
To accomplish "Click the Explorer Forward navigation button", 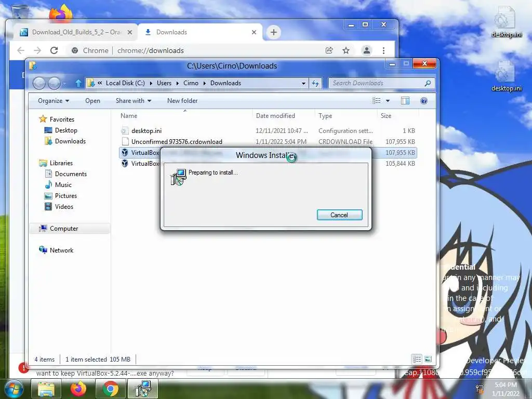I will point(54,83).
